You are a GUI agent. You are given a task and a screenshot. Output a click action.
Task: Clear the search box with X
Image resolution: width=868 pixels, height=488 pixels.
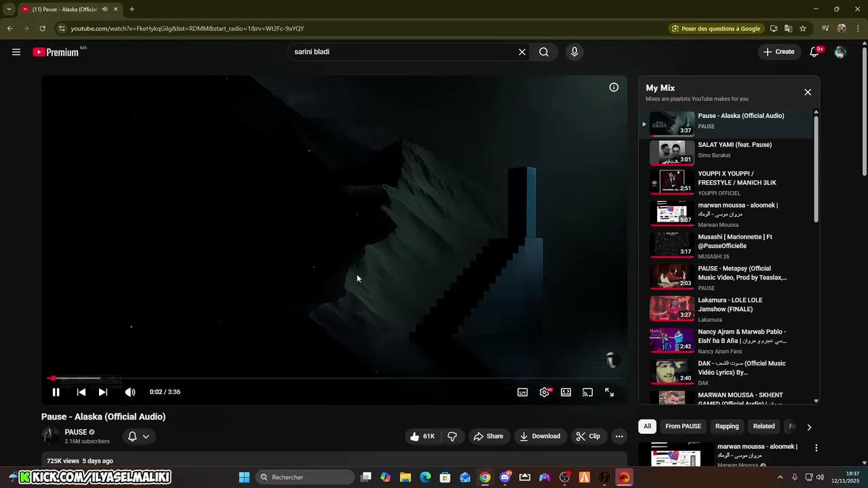(x=522, y=52)
